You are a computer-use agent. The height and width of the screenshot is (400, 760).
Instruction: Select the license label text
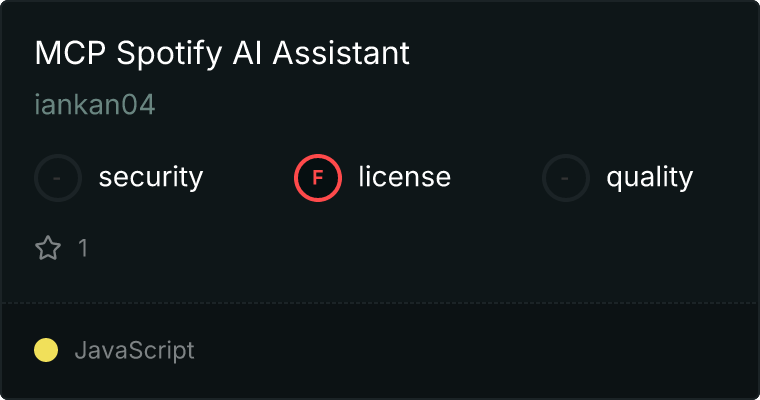click(x=404, y=178)
